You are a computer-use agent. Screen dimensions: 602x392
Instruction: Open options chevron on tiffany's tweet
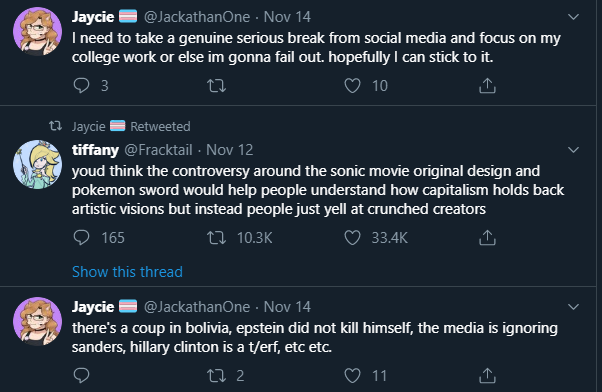click(573, 150)
